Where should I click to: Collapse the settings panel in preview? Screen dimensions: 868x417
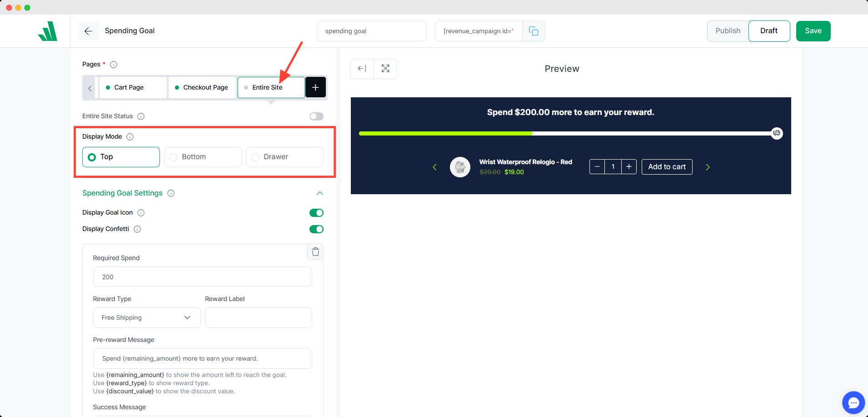[x=362, y=69]
